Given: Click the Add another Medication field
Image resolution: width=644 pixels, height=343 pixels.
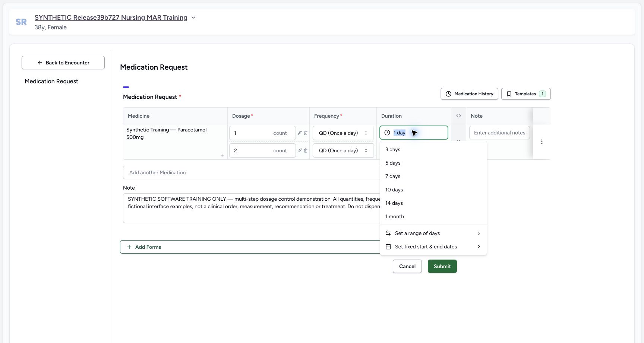Looking at the screenshot, I should (252, 172).
